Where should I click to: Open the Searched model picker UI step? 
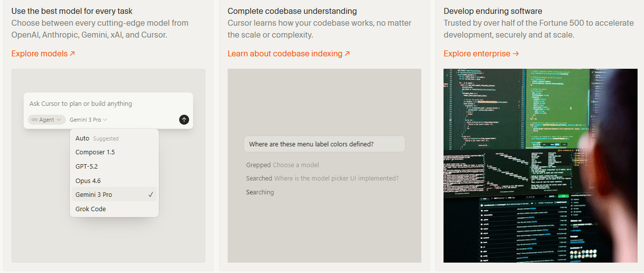click(322, 178)
